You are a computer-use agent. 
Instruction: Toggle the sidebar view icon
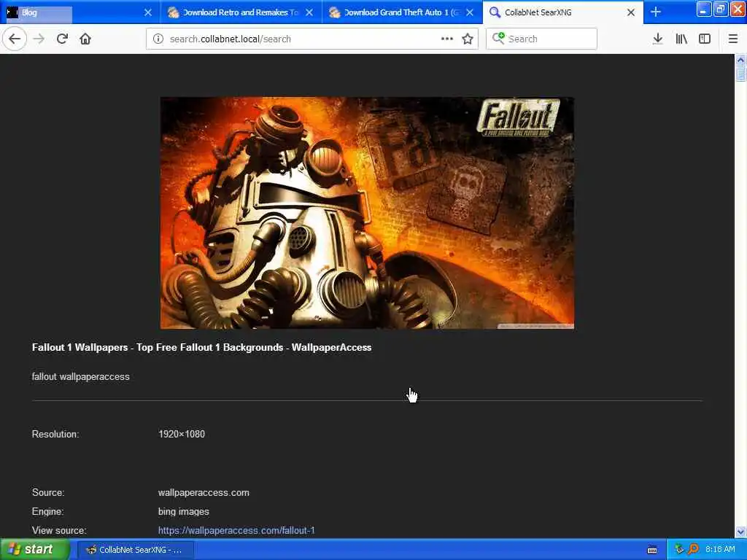705,39
